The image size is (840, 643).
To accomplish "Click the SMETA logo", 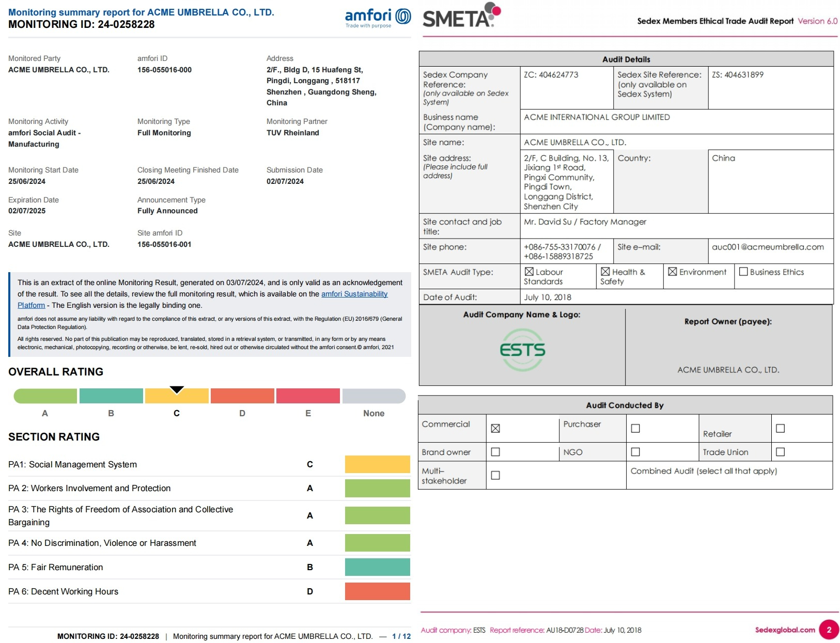I will point(461,15).
